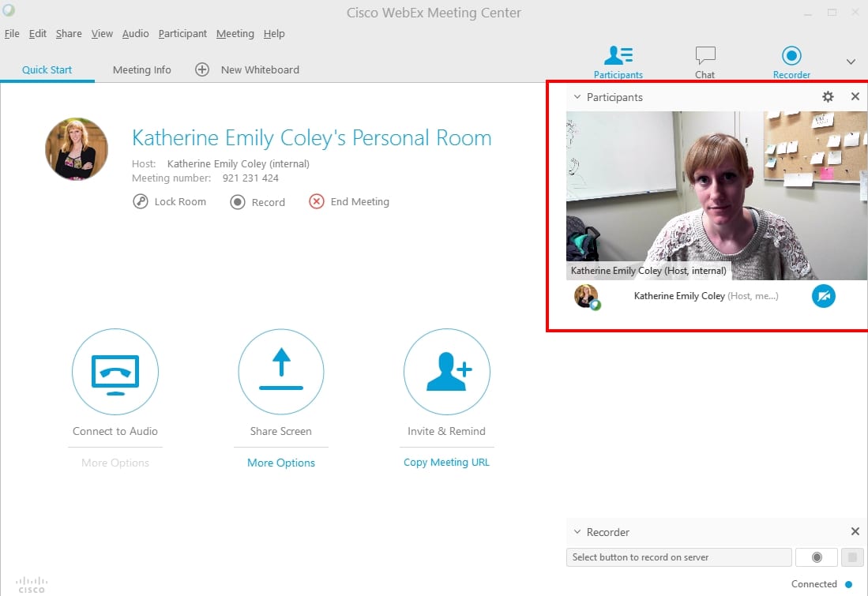The height and width of the screenshot is (596, 868).
Task: Switch to the Meeting Info tab
Action: [x=142, y=69]
